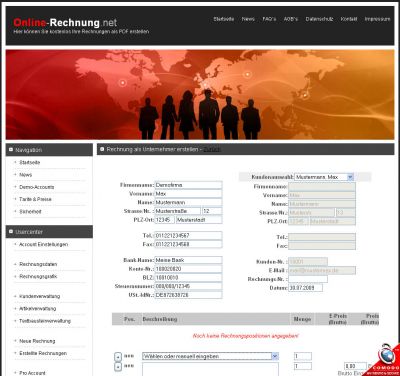Open FAQ's in the top menu
400x376 pixels.
coord(269,19)
